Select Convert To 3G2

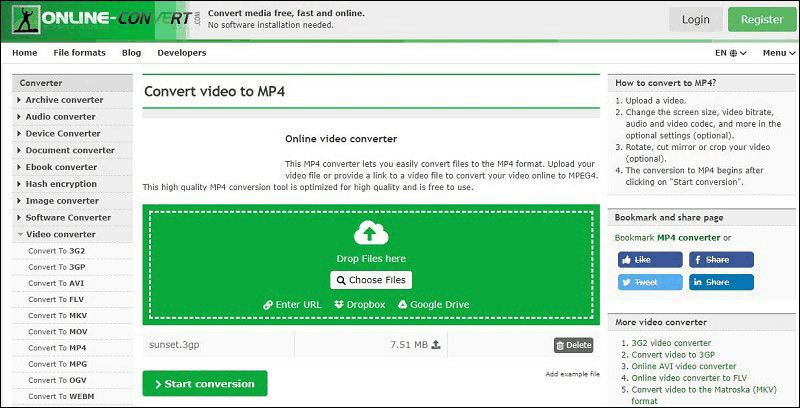(x=57, y=251)
